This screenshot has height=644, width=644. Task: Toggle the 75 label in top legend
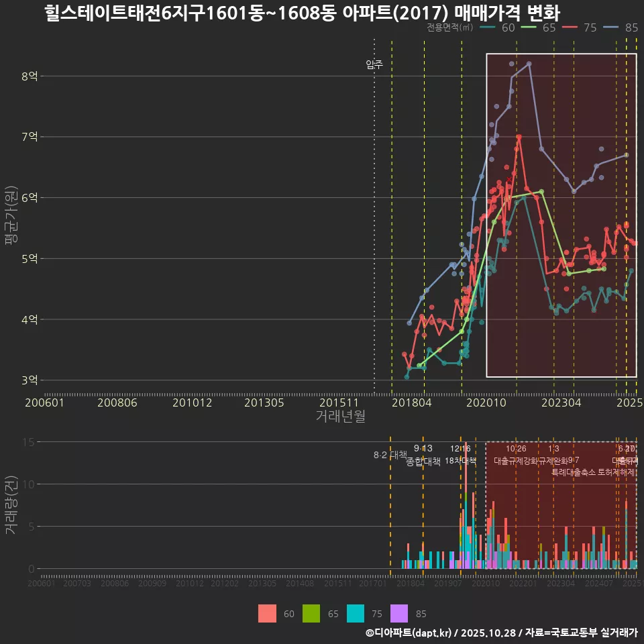pos(590,28)
